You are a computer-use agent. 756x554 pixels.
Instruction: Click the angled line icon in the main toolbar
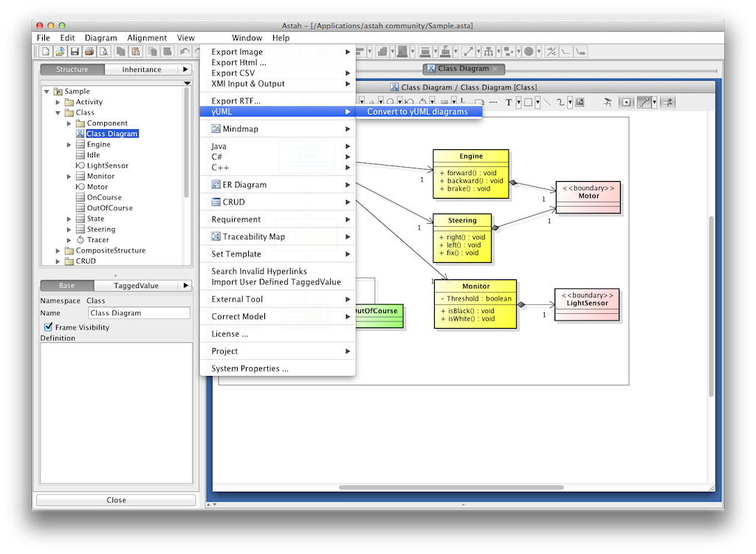tap(566, 51)
